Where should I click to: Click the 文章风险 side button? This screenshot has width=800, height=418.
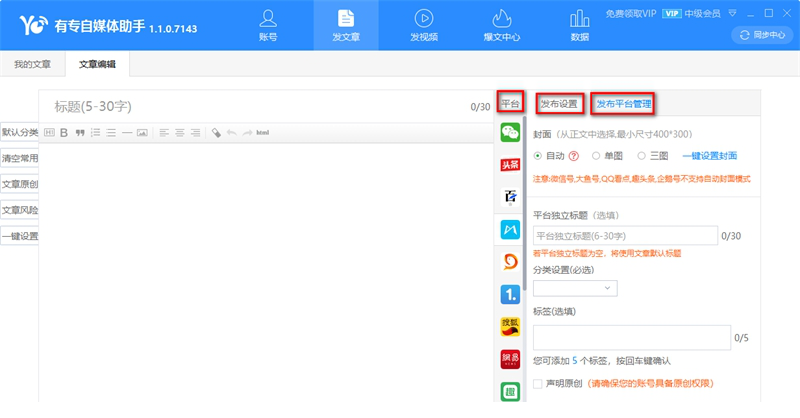19,210
